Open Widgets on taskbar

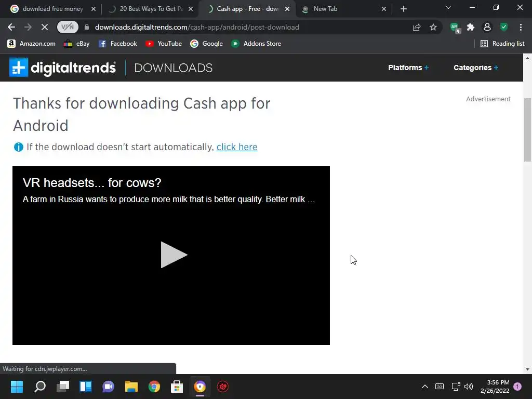point(86,387)
